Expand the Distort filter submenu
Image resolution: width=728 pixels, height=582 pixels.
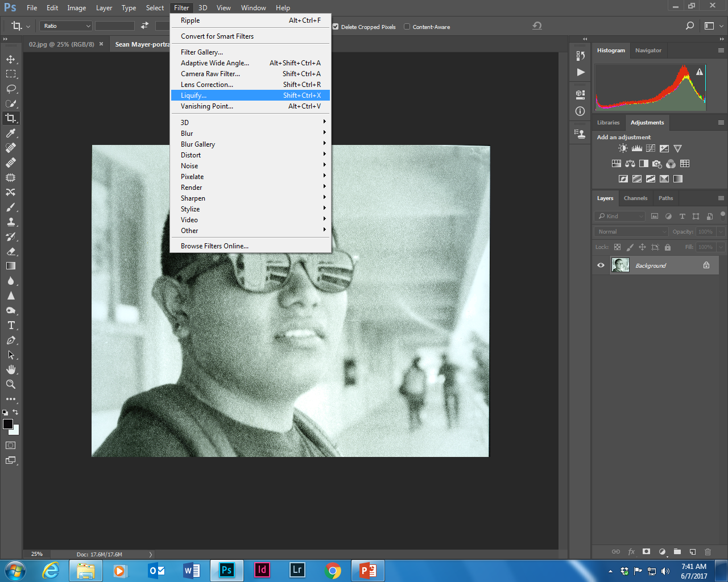(251, 155)
